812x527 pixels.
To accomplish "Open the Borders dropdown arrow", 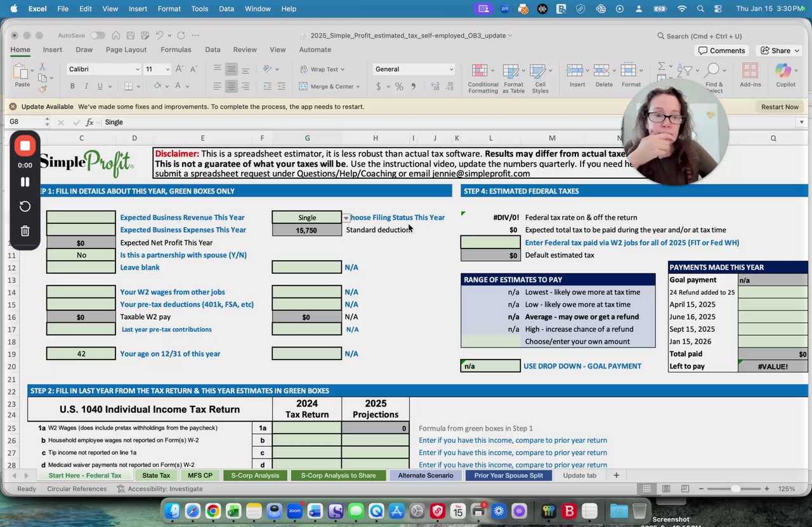I will tap(139, 86).
